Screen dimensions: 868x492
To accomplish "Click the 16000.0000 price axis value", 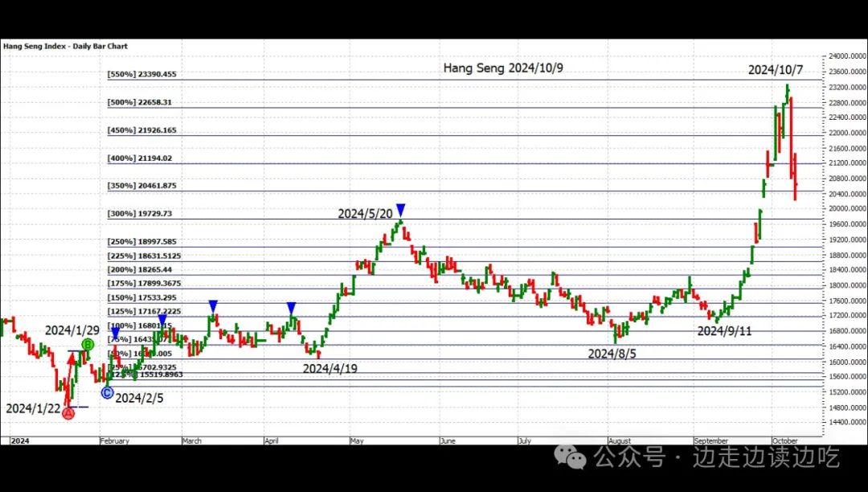I will click(x=848, y=362).
